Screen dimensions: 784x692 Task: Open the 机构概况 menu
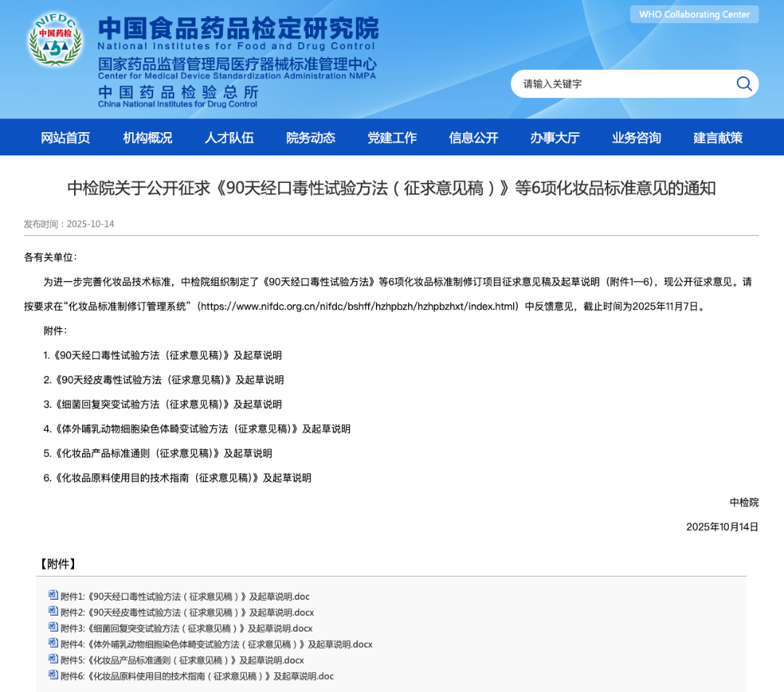(x=147, y=138)
